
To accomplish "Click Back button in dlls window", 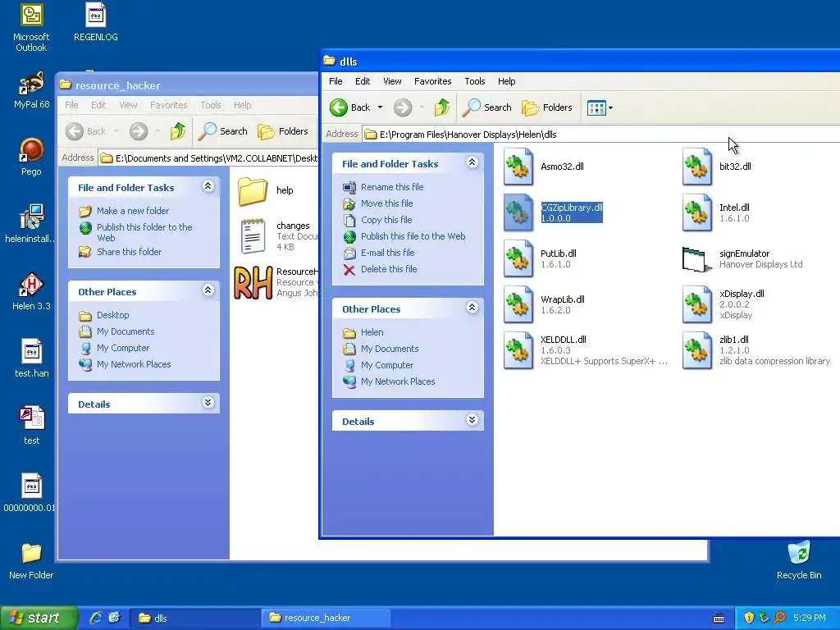I will (x=349, y=107).
